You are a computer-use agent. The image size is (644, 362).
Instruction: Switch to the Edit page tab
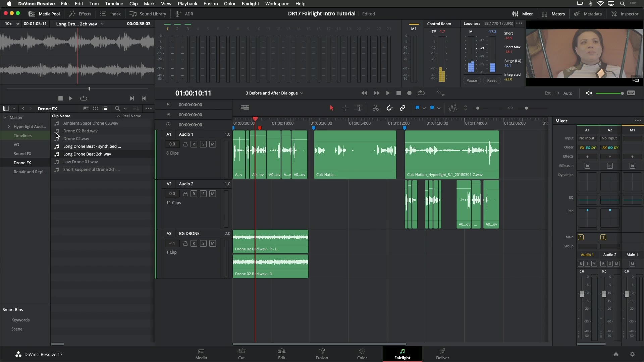point(282,354)
